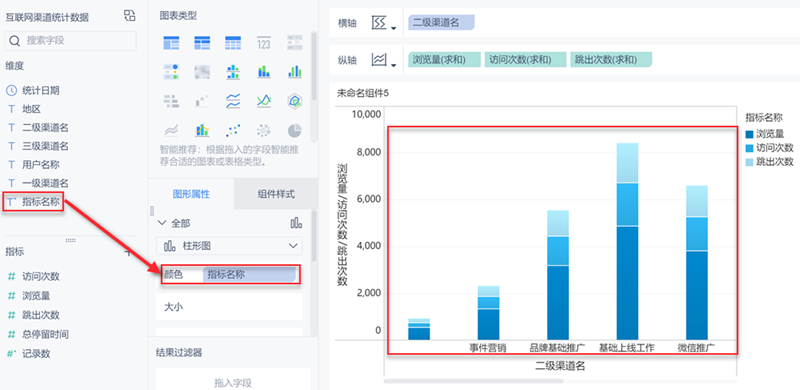Add a new indicator with plus icon
The height and width of the screenshot is (390, 800).
point(128,252)
